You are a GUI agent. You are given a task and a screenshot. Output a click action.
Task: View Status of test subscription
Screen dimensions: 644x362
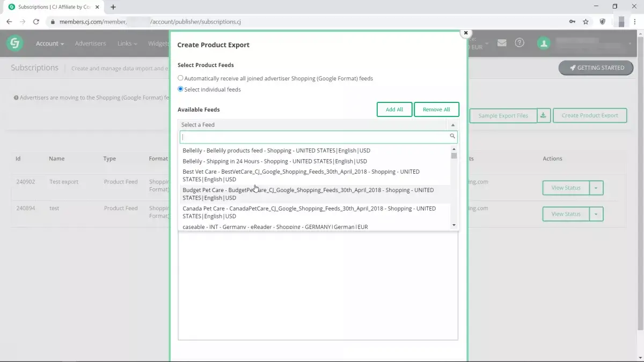pyautogui.click(x=566, y=214)
